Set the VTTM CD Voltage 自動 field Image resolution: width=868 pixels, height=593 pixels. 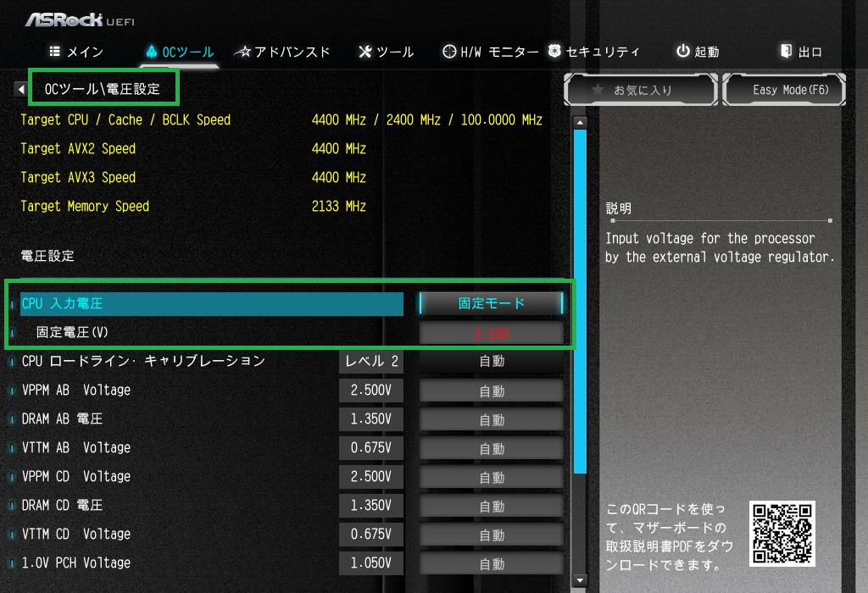point(491,535)
